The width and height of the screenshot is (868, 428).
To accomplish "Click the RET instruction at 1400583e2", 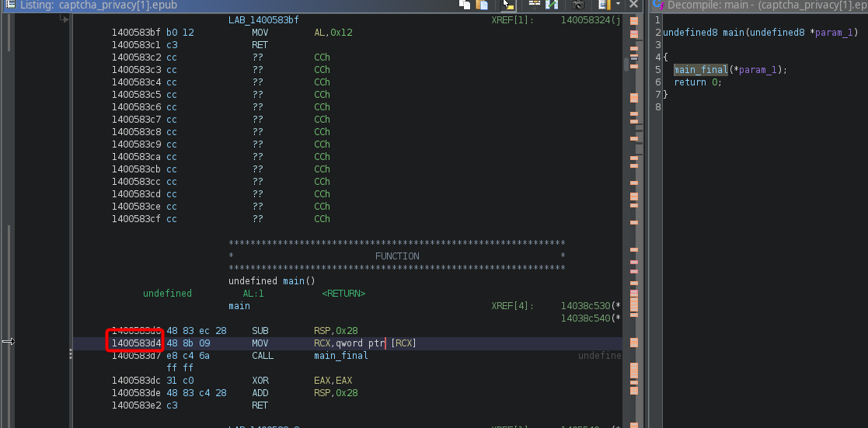I will point(260,405).
